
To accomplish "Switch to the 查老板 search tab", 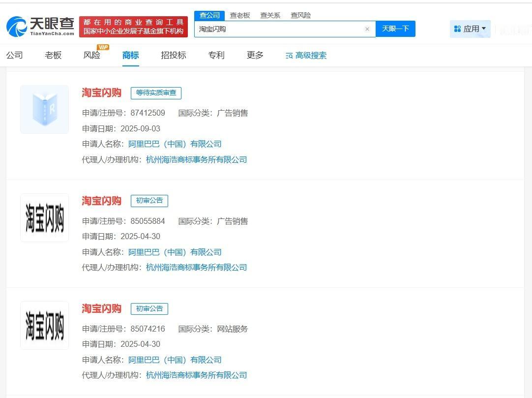I will point(240,15).
